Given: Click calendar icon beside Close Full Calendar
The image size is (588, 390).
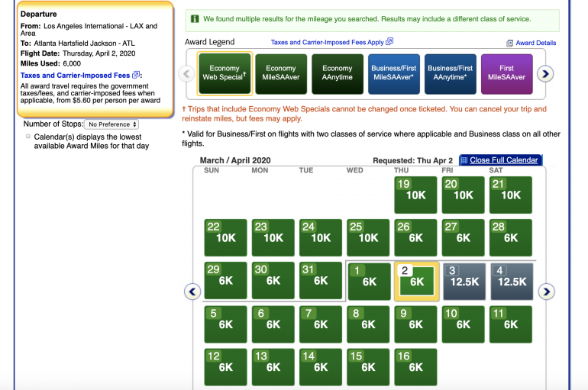Looking at the screenshot, I should (x=464, y=160).
